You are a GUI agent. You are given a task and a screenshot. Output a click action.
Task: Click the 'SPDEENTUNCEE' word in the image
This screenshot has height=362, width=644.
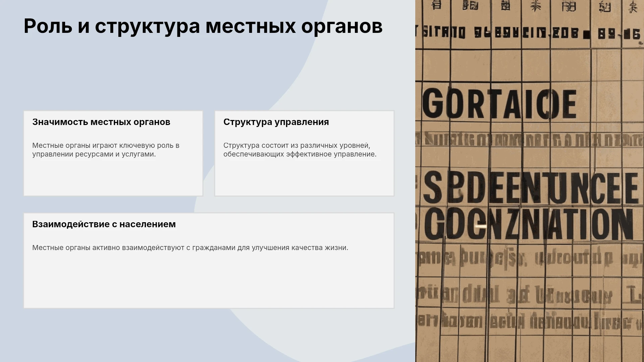[531, 188]
